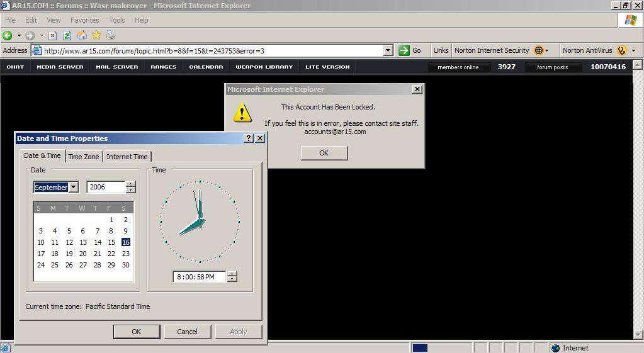Expand the address bar dropdown
The width and height of the screenshot is (644, 353).
point(388,50)
